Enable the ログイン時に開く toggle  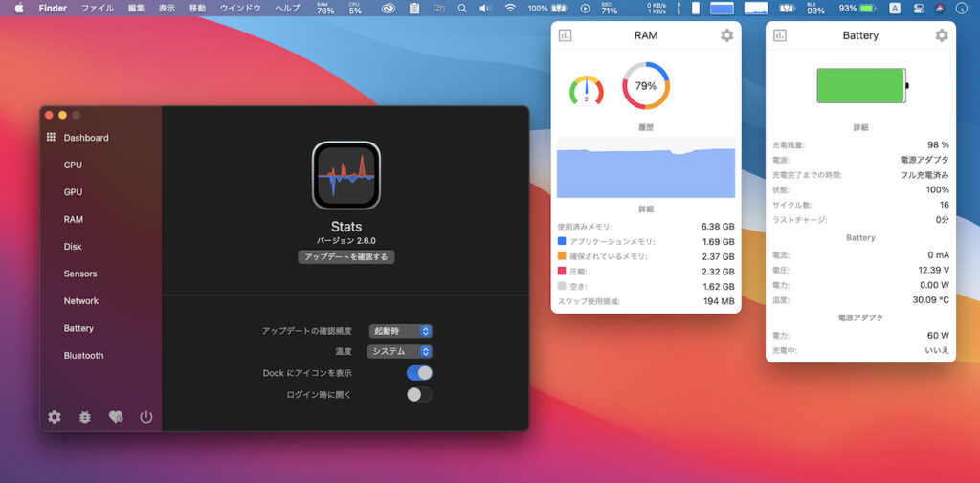click(x=419, y=394)
